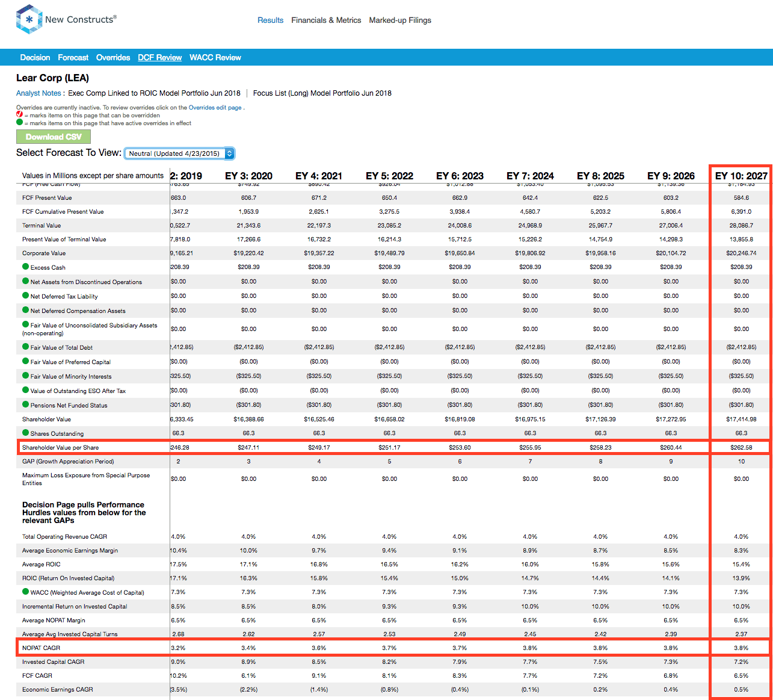Click green dot beside Fair Value of Minority Interests
Image resolution: width=773 pixels, height=700 pixels.
tap(25, 376)
